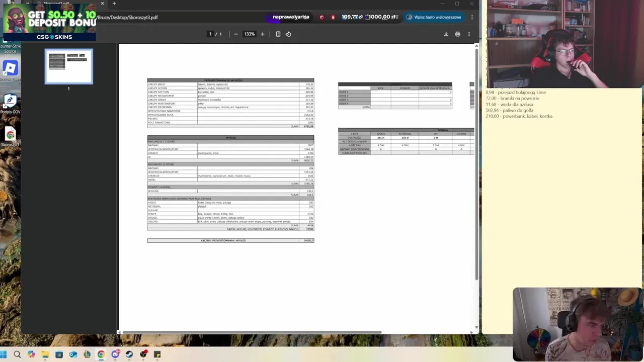Image resolution: width=644 pixels, height=362 pixels.
Task: Click the 'ARQUEL' row label
Action: pos(152,218)
